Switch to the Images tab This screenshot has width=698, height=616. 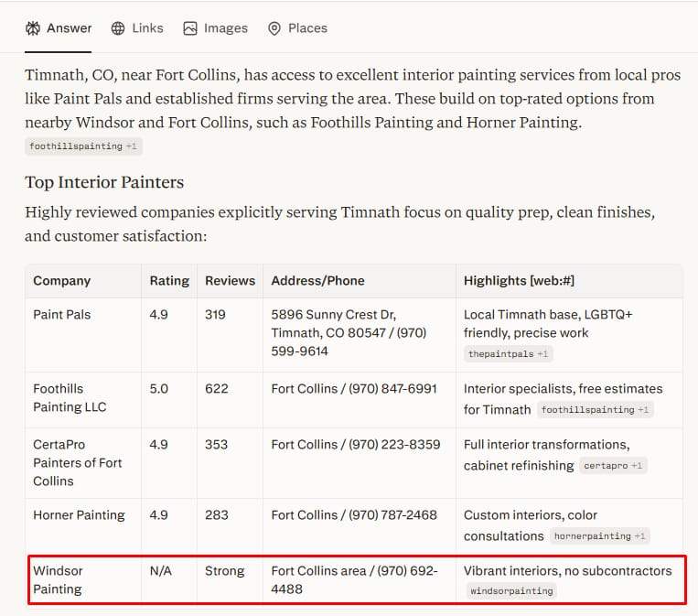pyautogui.click(x=216, y=28)
